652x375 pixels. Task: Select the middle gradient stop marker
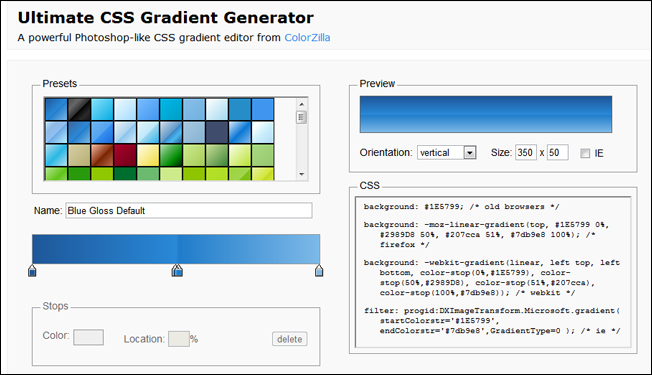click(x=177, y=270)
